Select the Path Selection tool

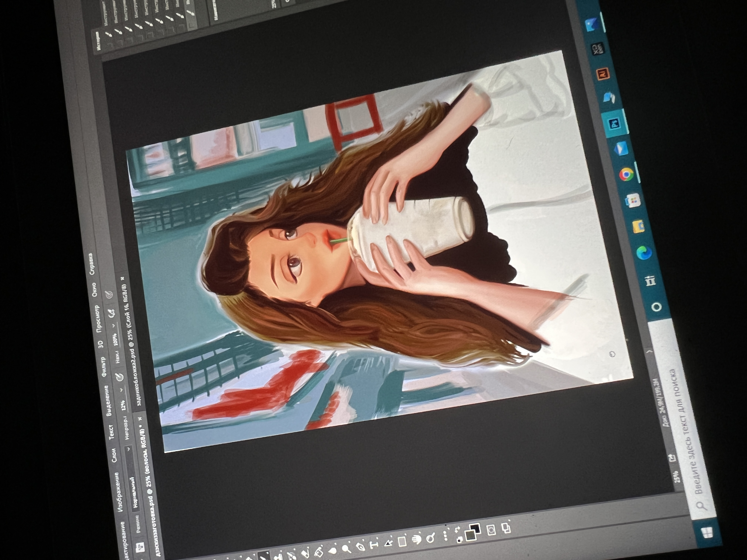388,543
